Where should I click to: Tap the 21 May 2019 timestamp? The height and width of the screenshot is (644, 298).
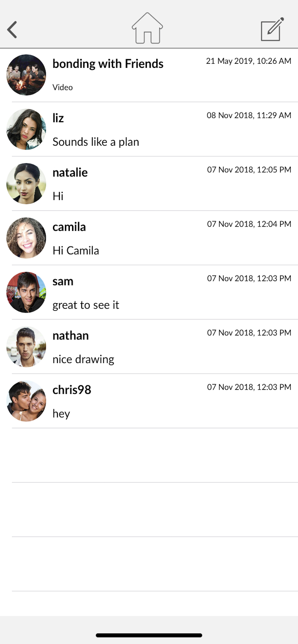pyautogui.click(x=248, y=61)
